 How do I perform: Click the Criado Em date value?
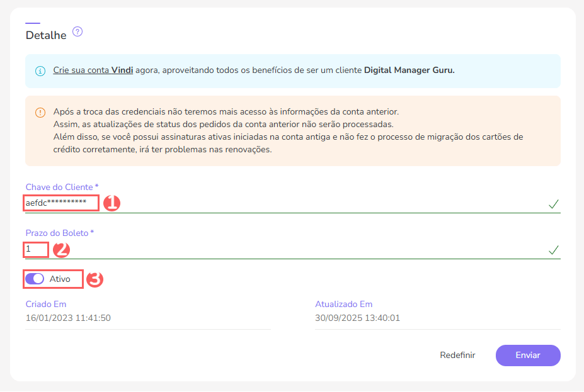point(68,318)
